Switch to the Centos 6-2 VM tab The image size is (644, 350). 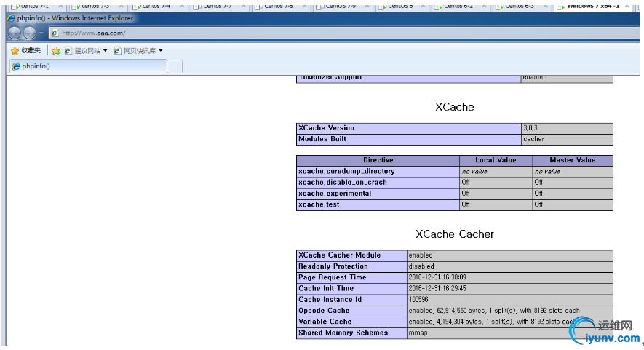pyautogui.click(x=458, y=6)
